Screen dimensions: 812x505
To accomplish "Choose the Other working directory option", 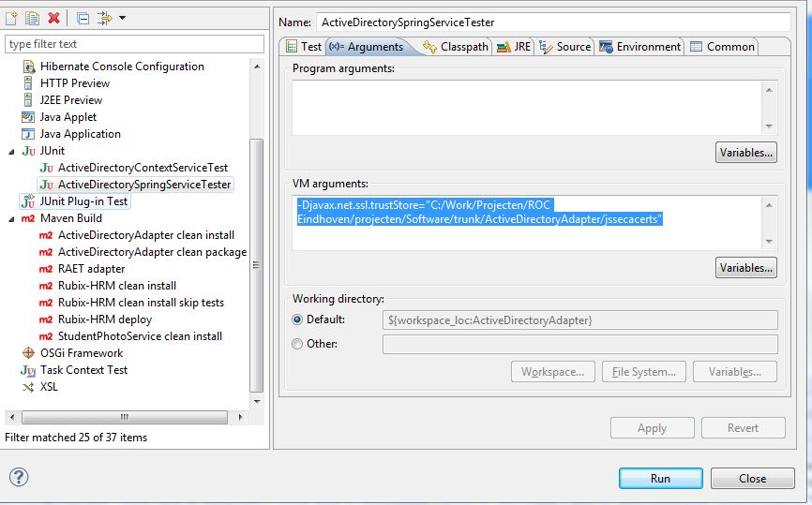I will tap(297, 344).
